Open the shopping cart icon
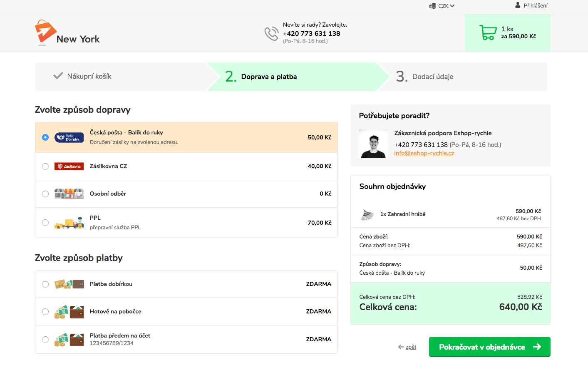588x380 pixels. (x=488, y=32)
